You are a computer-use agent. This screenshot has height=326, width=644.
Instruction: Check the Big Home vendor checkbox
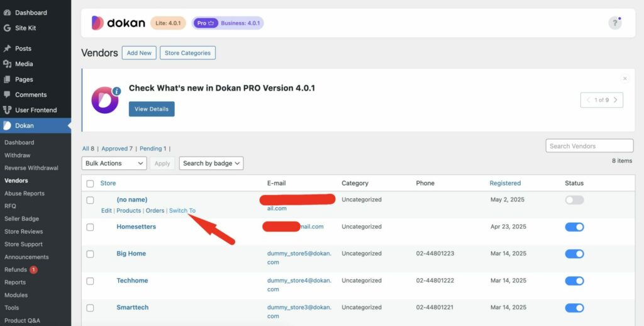click(90, 254)
